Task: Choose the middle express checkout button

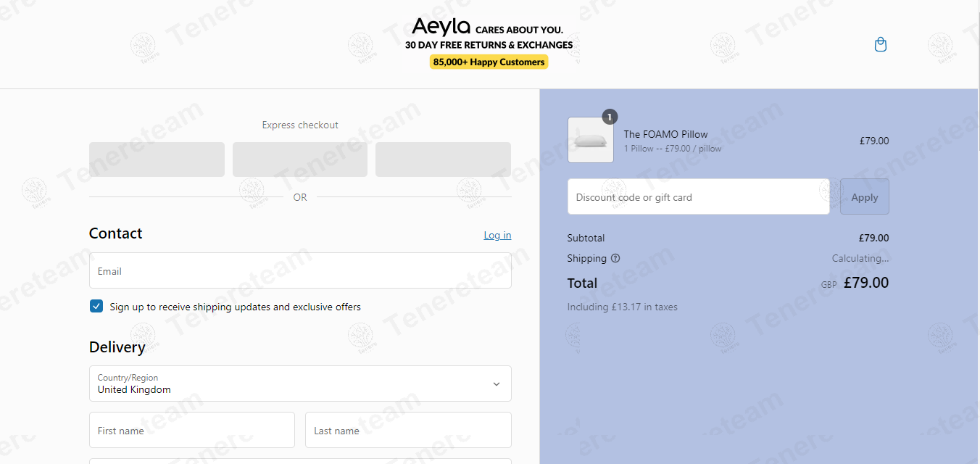Action: pos(300,159)
